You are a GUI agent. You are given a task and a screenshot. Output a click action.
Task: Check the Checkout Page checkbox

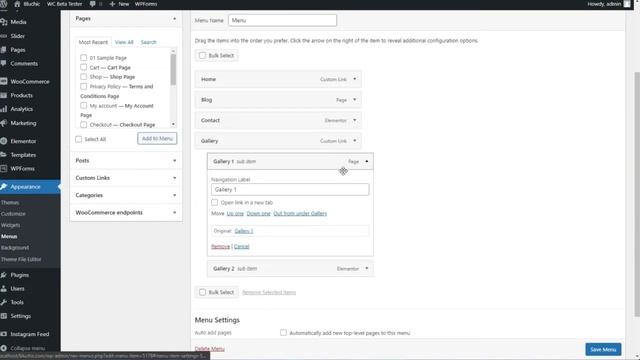coord(84,124)
